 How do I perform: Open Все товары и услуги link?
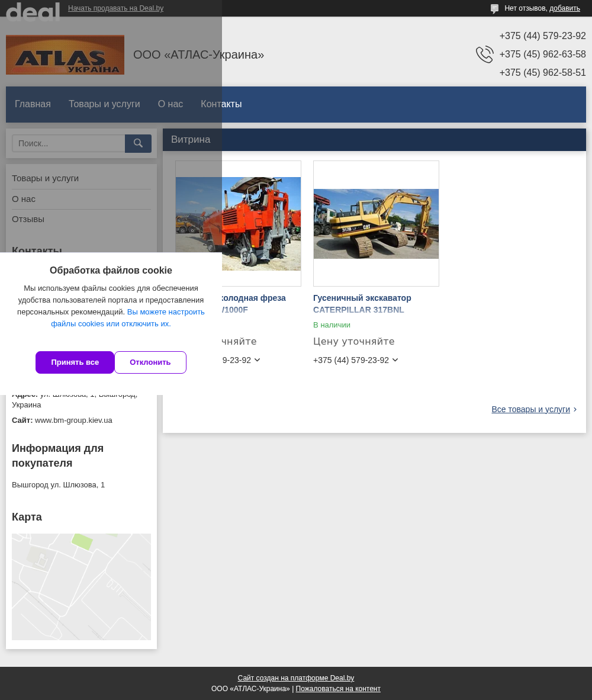[531, 409]
